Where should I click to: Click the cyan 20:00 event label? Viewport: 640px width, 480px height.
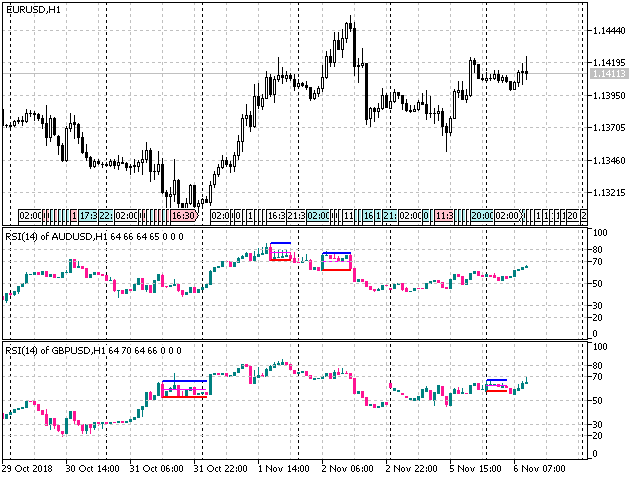(482, 215)
